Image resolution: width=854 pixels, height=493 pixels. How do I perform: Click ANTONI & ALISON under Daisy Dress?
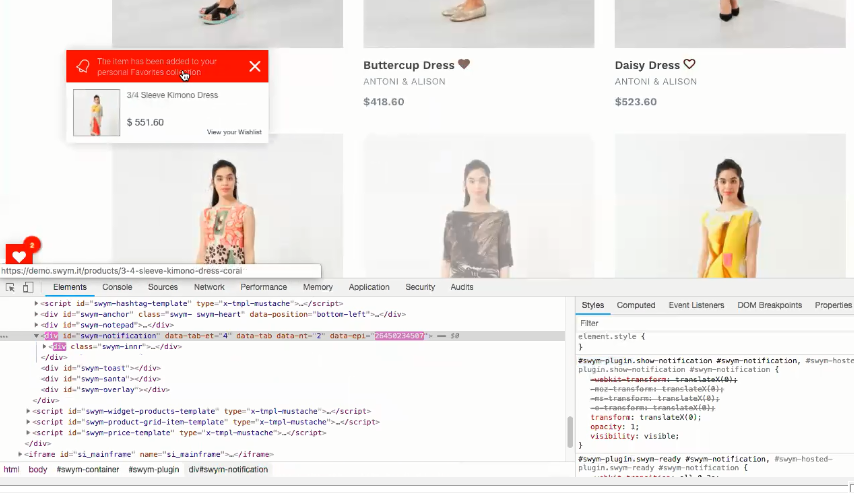656,82
